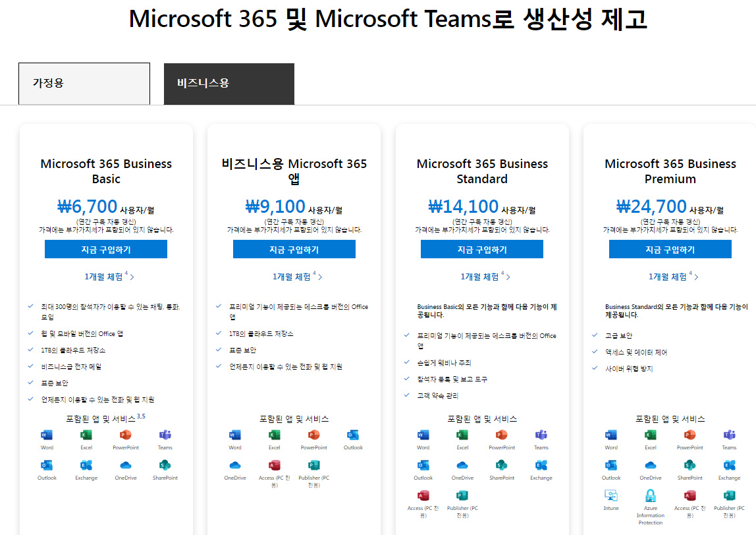756x535 pixels.
Task: Click the Microsoft 365 Business Standard heading
Action: 482,171
